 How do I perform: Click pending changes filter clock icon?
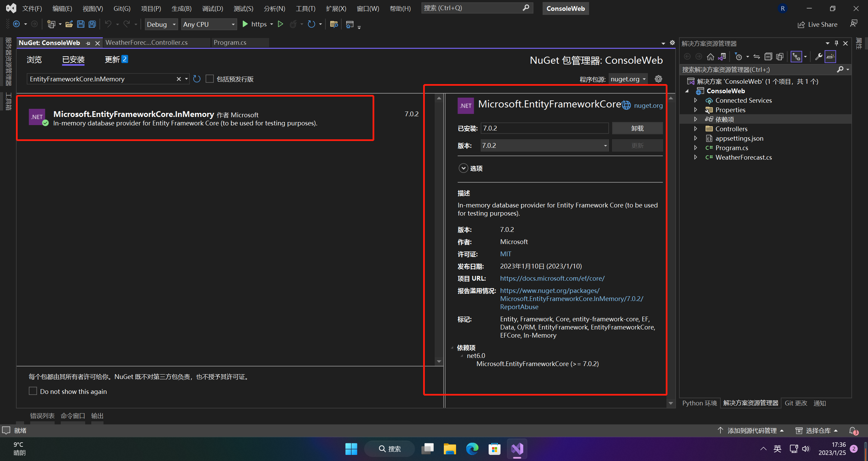738,57
